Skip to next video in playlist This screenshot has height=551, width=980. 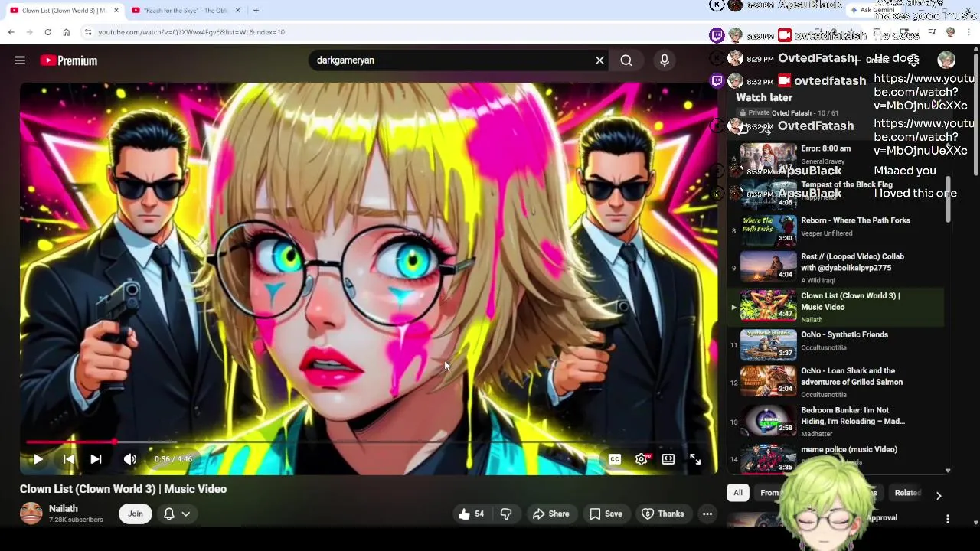coord(96,459)
